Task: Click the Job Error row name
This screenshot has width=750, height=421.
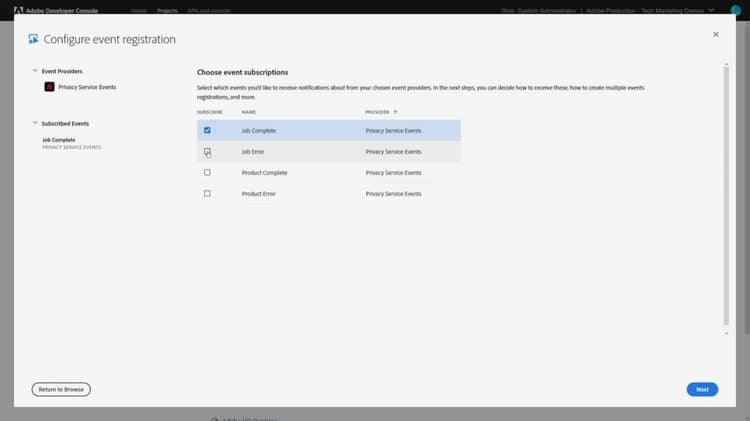Action: click(253, 152)
